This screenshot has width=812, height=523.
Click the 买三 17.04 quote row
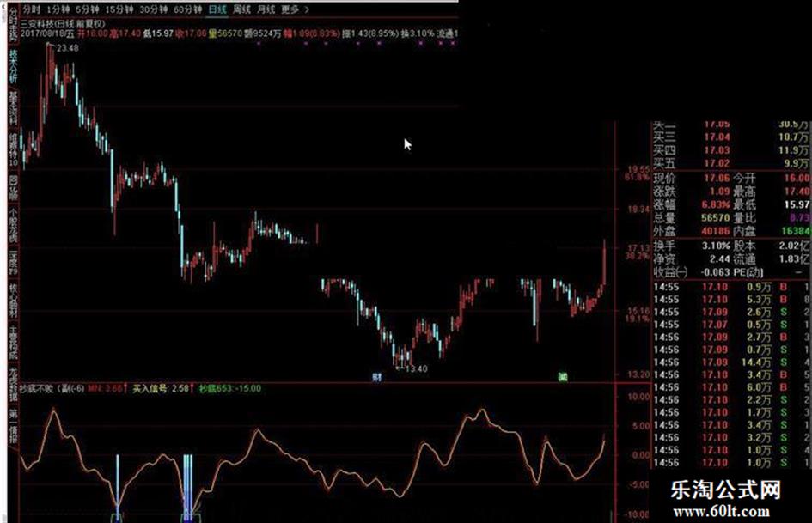tap(730, 137)
